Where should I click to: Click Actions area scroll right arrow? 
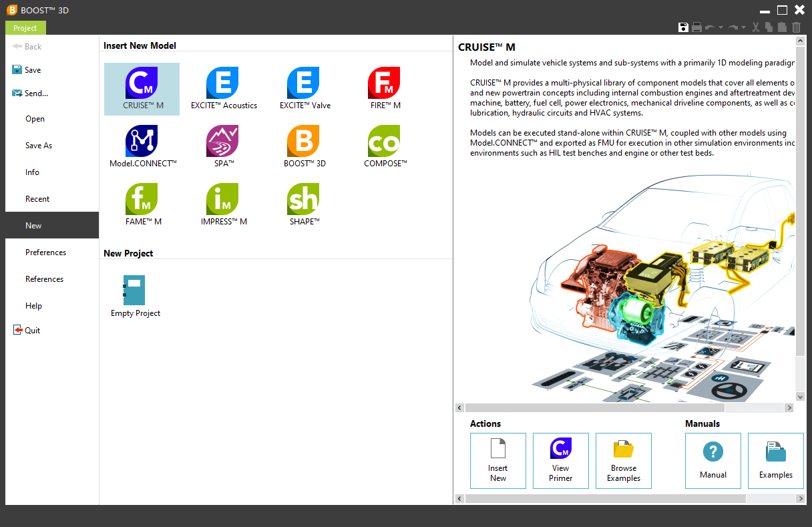click(801, 498)
